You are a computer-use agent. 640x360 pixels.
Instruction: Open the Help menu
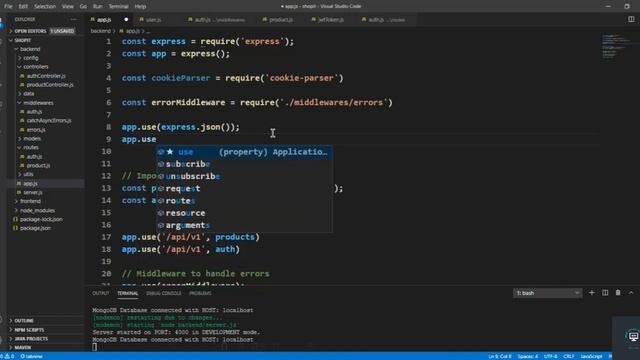tap(140, 7)
